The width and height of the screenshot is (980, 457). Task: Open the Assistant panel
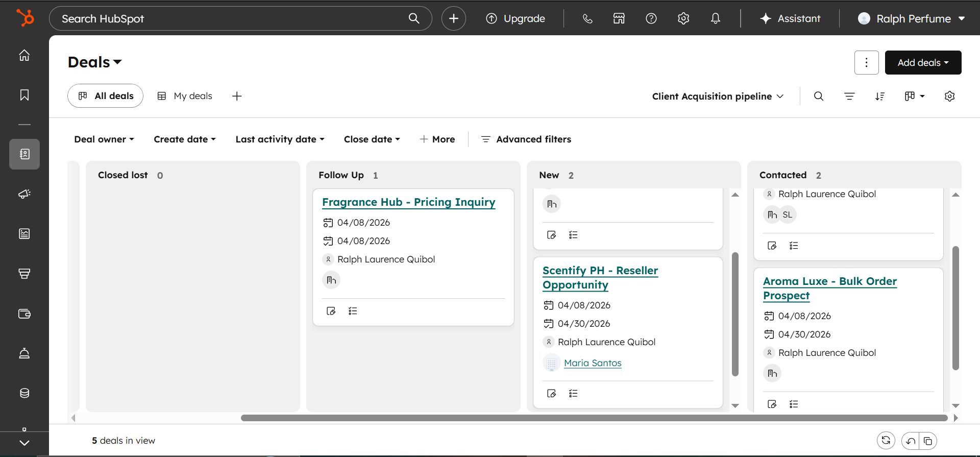[790, 18]
